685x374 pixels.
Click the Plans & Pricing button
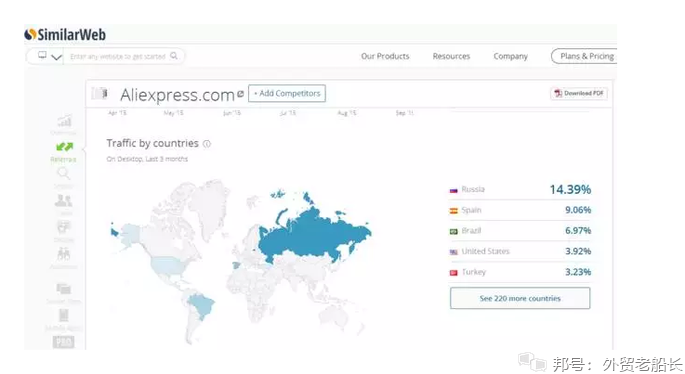click(x=585, y=56)
